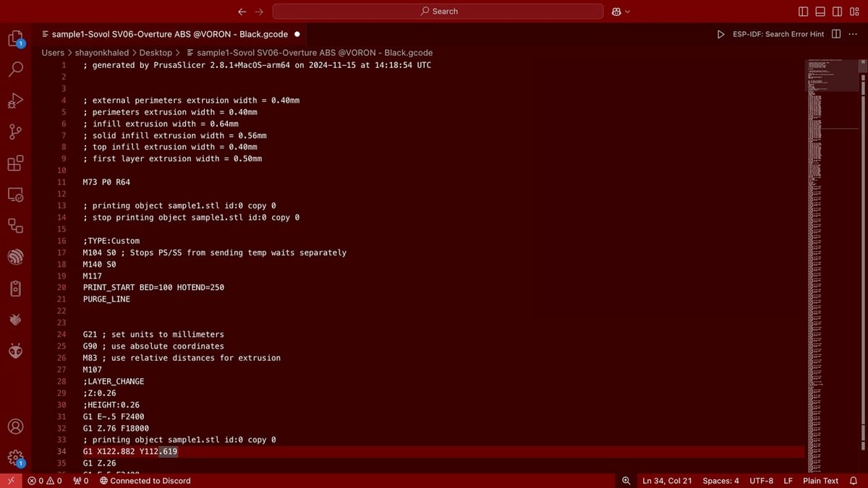The image size is (868, 488).
Task: Toggle the primary side bar layout icon
Action: point(804,12)
